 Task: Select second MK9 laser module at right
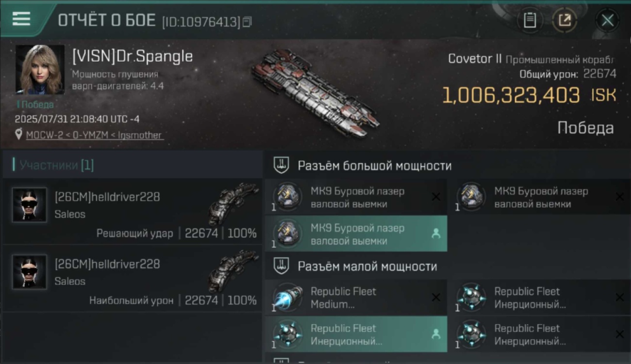pos(540,198)
